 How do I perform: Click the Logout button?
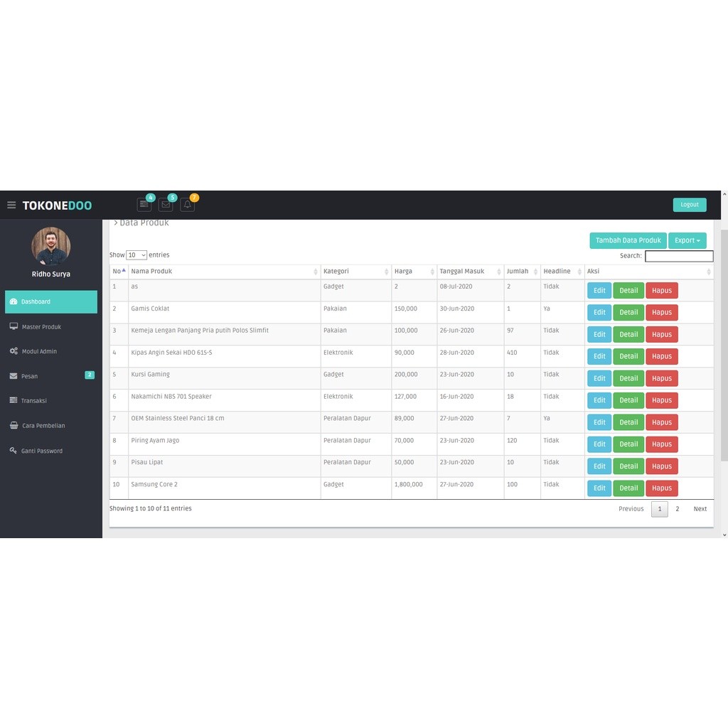point(689,204)
